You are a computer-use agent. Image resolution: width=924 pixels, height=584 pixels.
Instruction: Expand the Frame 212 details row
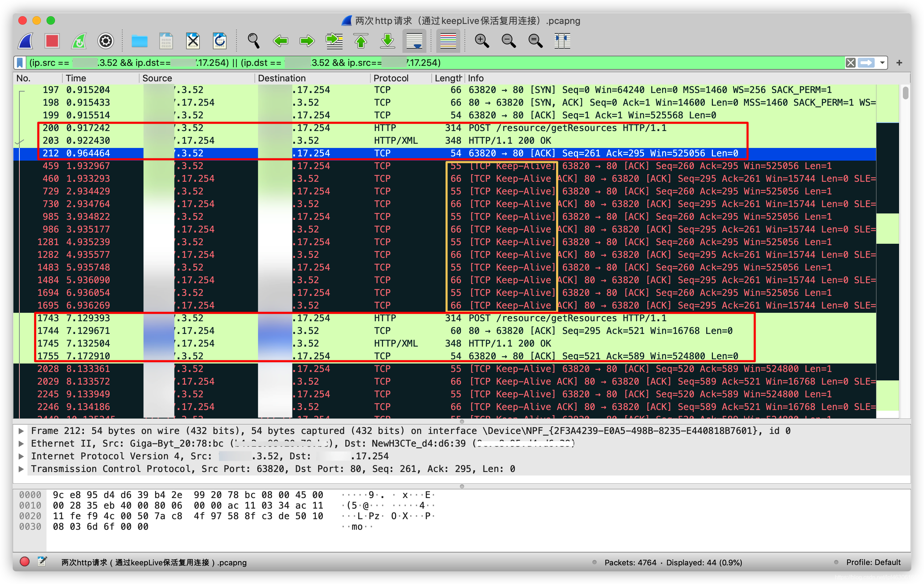(21, 431)
